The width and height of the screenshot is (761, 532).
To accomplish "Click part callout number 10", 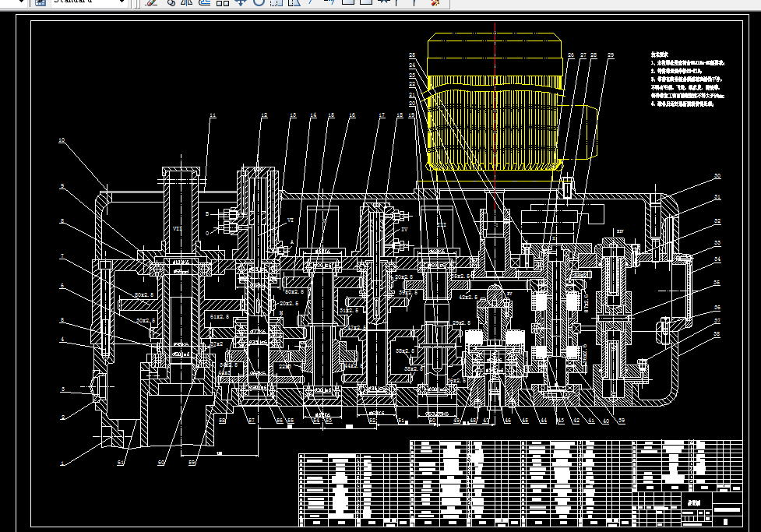I will (x=62, y=140).
